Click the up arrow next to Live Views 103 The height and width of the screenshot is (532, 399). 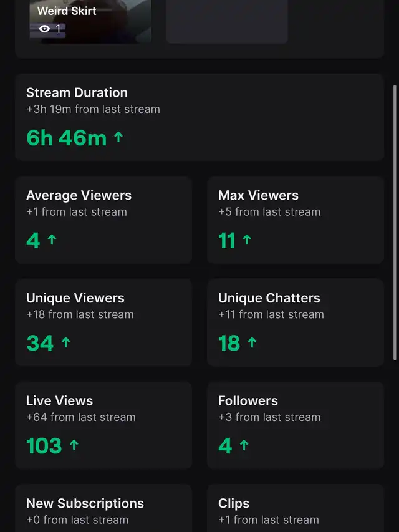(x=74, y=445)
